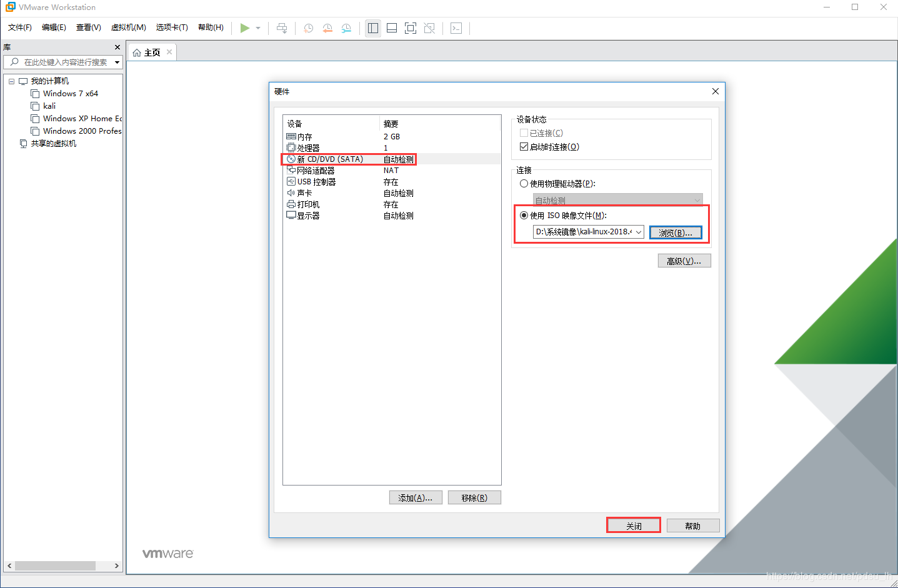
Task: Toggle the 已连接(C) checkbox
Action: pyautogui.click(x=524, y=133)
